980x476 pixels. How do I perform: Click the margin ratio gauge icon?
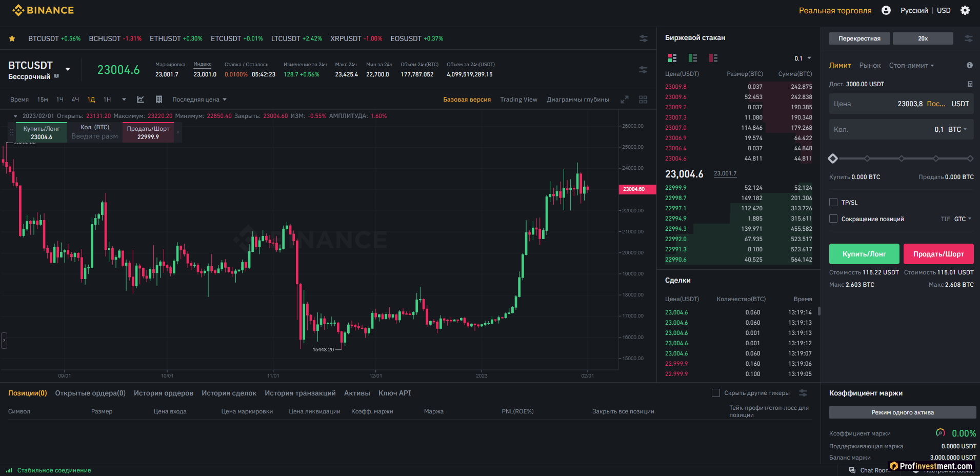(x=941, y=433)
